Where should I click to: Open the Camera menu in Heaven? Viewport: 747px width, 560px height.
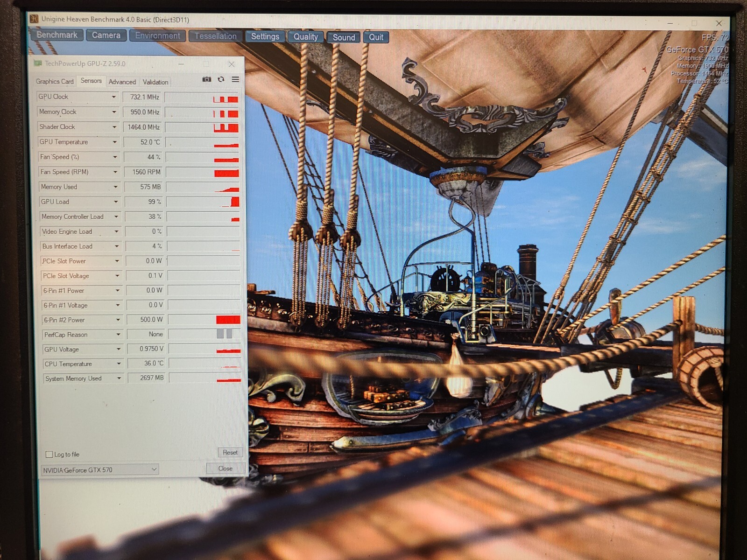106,35
